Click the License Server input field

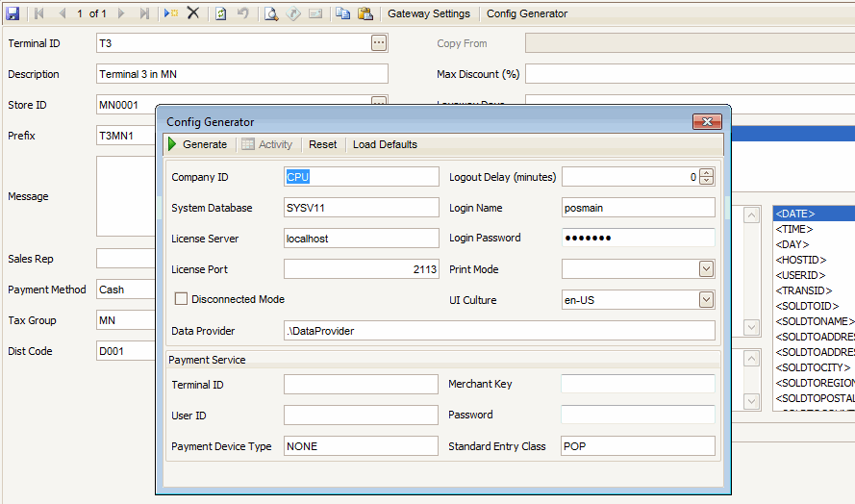pyautogui.click(x=361, y=239)
